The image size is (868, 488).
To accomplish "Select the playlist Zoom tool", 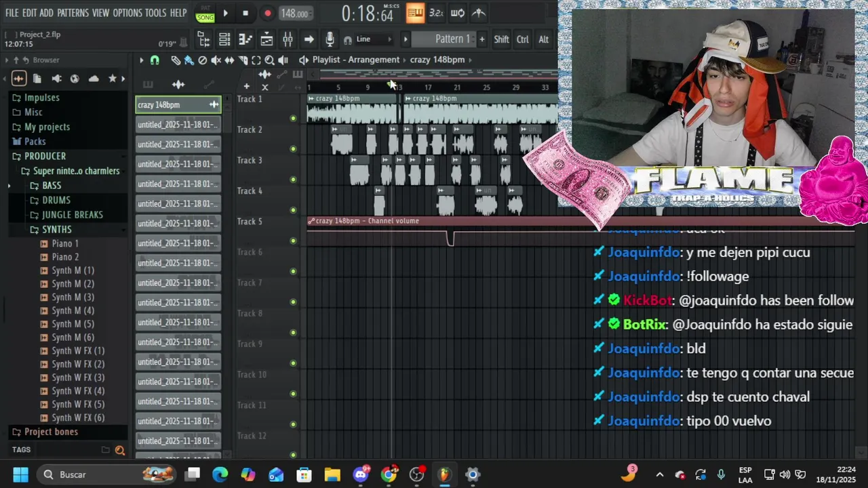I will tap(269, 60).
